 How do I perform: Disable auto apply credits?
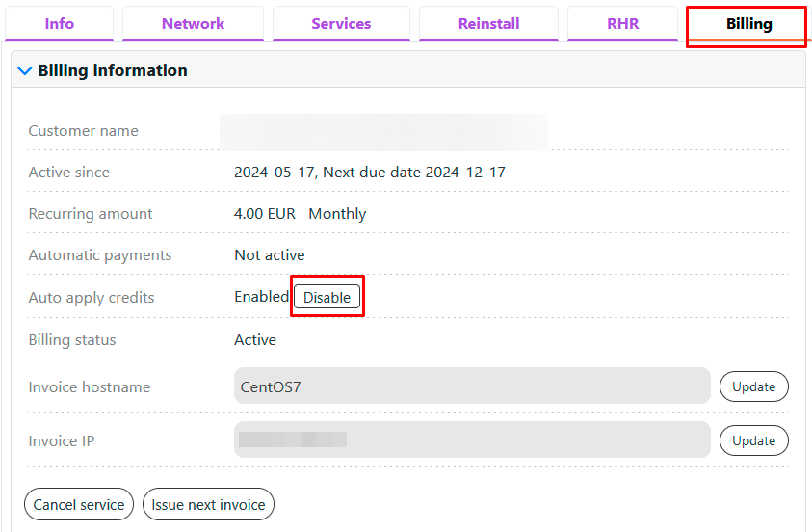point(327,298)
